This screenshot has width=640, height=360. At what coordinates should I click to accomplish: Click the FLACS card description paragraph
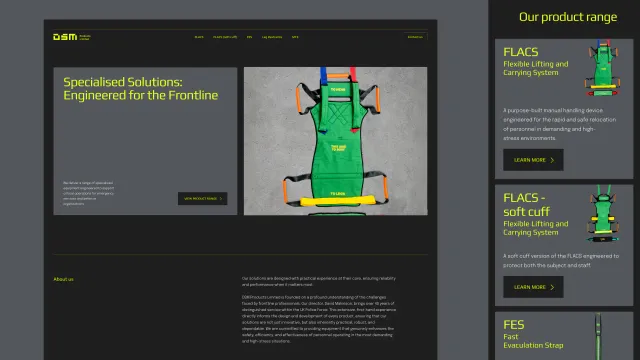[560, 124]
